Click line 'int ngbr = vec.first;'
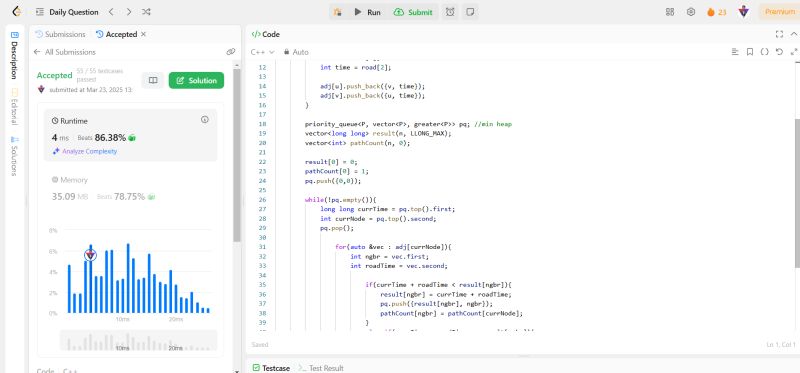The height and width of the screenshot is (373, 800). 390,256
